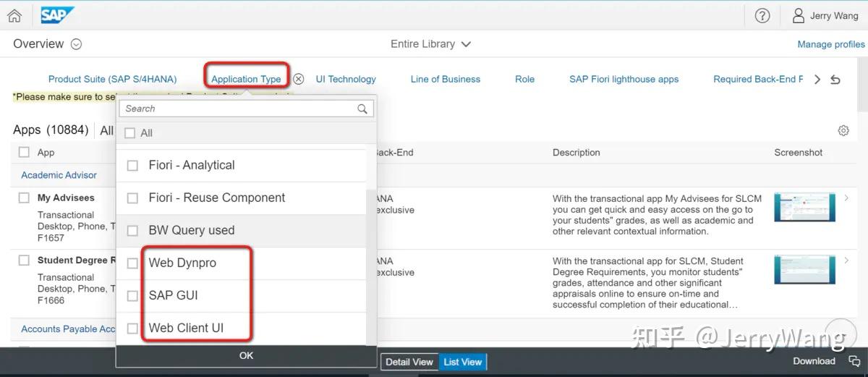Click the App column header
The height and width of the screenshot is (377, 868).
point(46,153)
